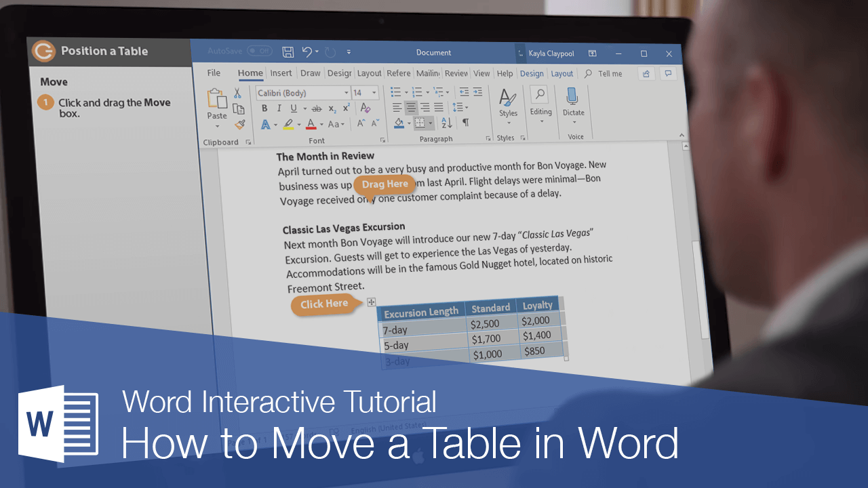Click the table move handle
Viewport: 868px width, 488px height.
click(x=371, y=302)
